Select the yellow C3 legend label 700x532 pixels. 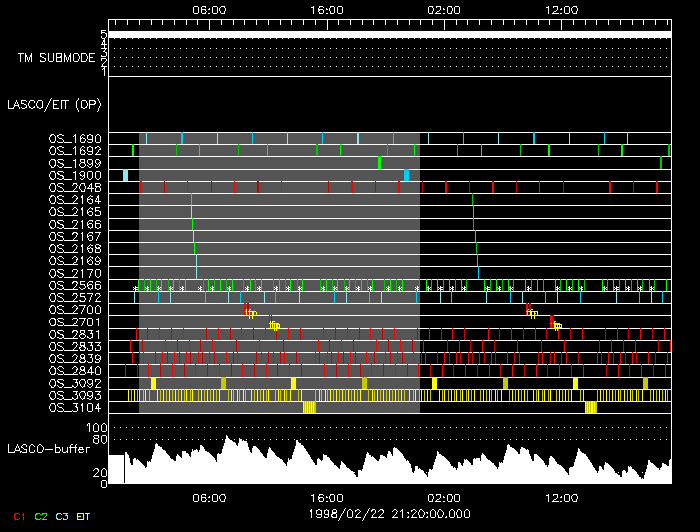(x=62, y=516)
